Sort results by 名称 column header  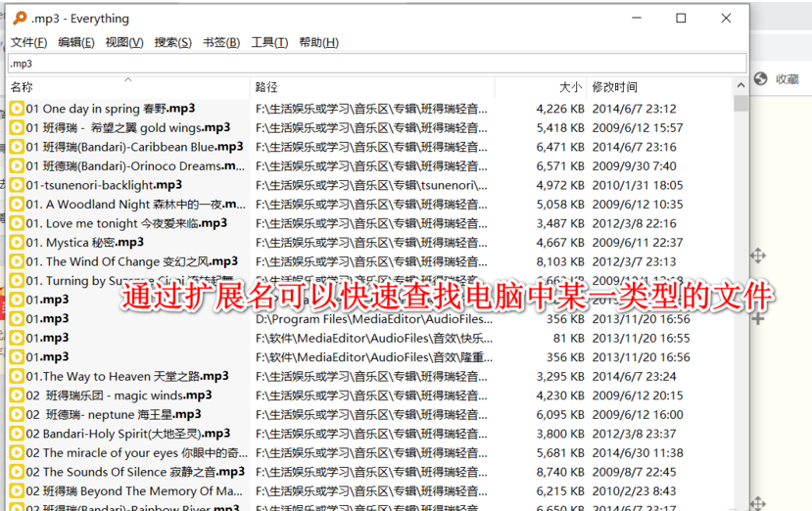[x=128, y=87]
